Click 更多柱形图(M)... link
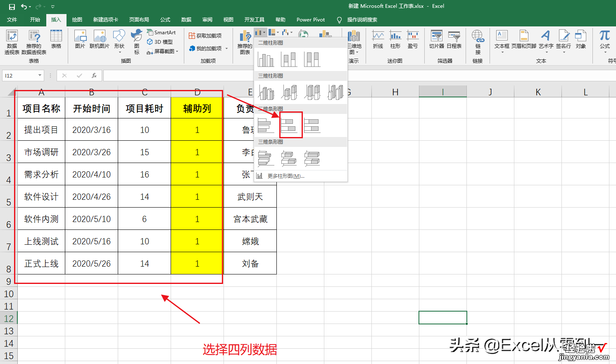Image resolution: width=616 pixels, height=364 pixels. pyautogui.click(x=286, y=176)
